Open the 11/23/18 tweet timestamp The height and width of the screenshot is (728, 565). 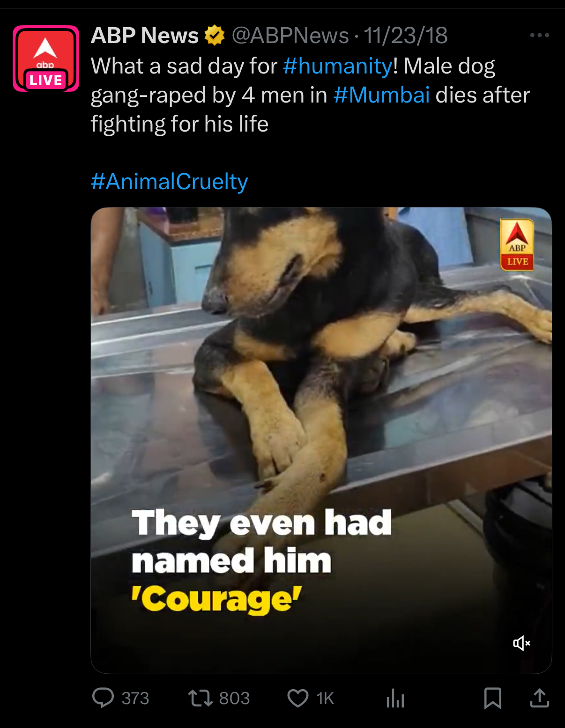[x=406, y=36]
